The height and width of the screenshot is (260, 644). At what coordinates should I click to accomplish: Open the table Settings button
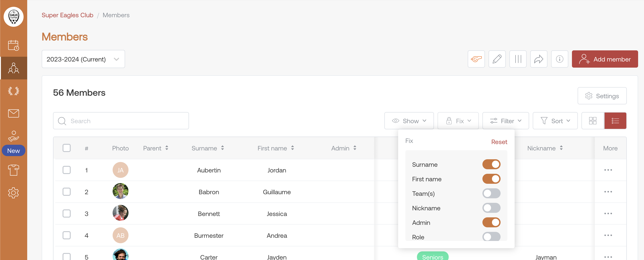coord(602,96)
